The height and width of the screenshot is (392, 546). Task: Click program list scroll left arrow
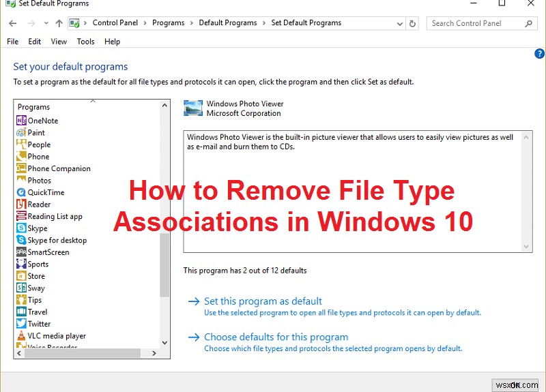click(19, 353)
